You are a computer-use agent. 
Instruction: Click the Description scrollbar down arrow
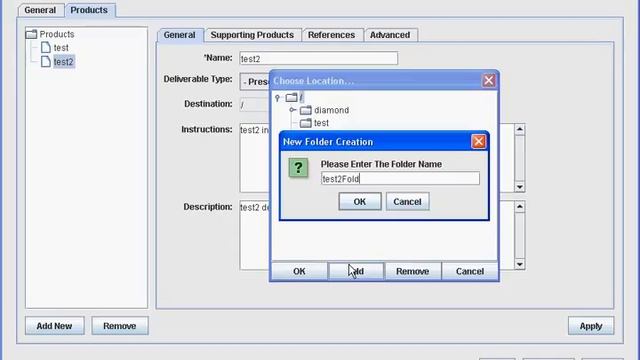(520, 264)
